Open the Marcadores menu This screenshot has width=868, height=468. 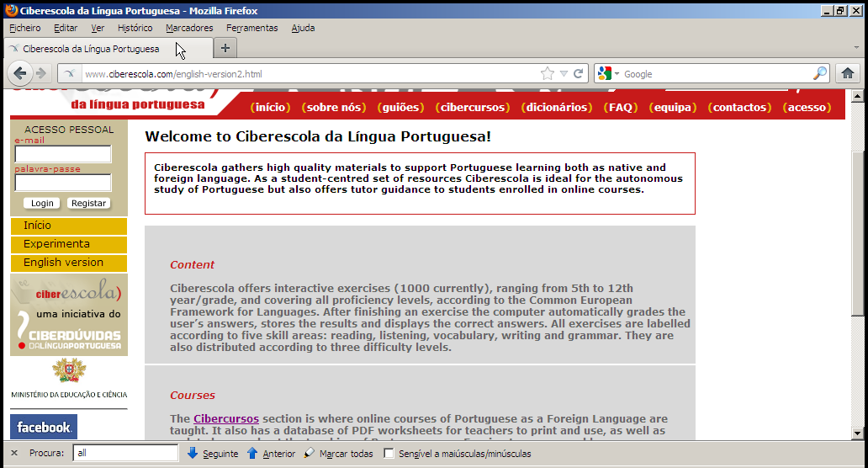coord(189,28)
